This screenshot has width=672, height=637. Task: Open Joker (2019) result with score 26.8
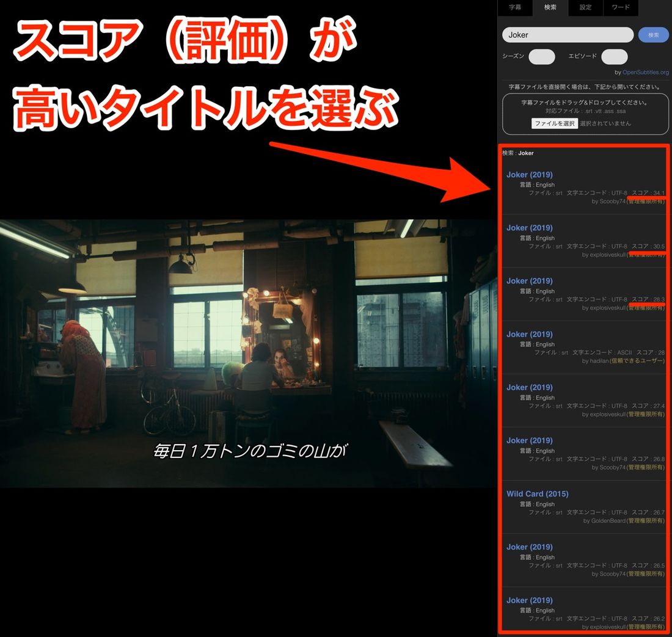coord(529,440)
